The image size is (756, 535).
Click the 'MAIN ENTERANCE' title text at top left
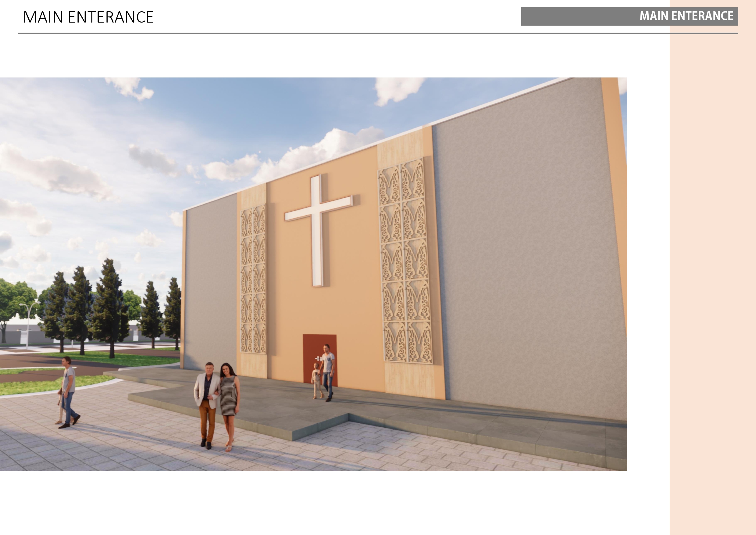(88, 17)
